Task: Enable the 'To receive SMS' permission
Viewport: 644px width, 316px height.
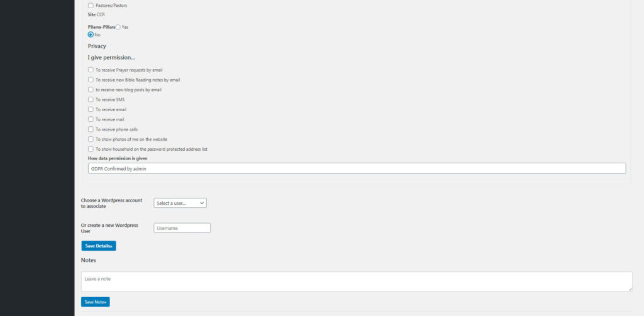Action: click(91, 99)
